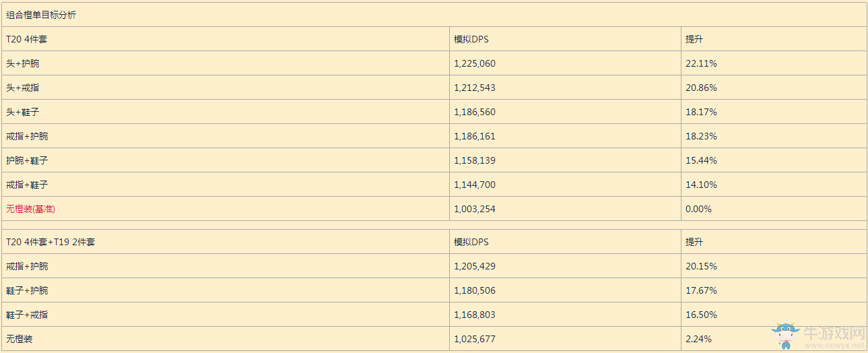
Task: Click the cow mascot watermark icon
Action: [784, 335]
